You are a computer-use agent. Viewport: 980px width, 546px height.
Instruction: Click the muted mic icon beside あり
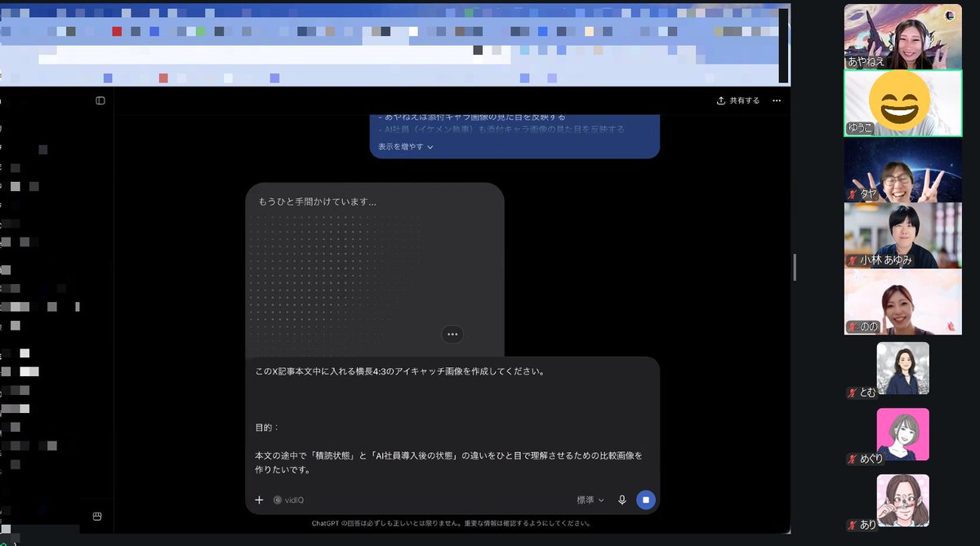tap(852, 525)
